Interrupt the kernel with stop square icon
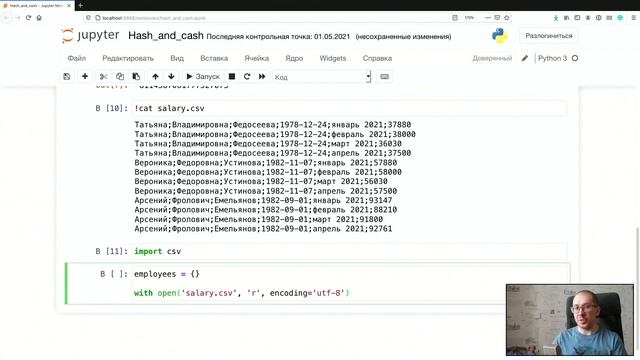The image size is (640, 360). (232, 76)
